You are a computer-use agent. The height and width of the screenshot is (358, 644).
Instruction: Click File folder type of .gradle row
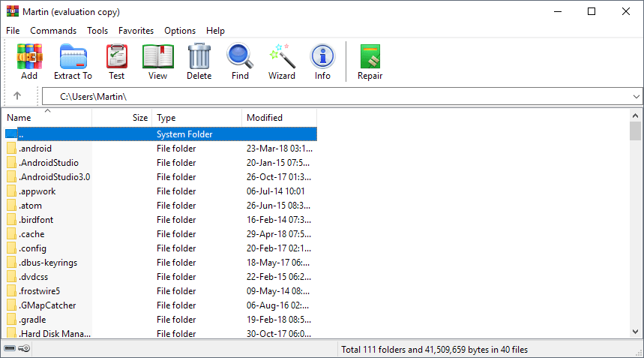(x=176, y=320)
